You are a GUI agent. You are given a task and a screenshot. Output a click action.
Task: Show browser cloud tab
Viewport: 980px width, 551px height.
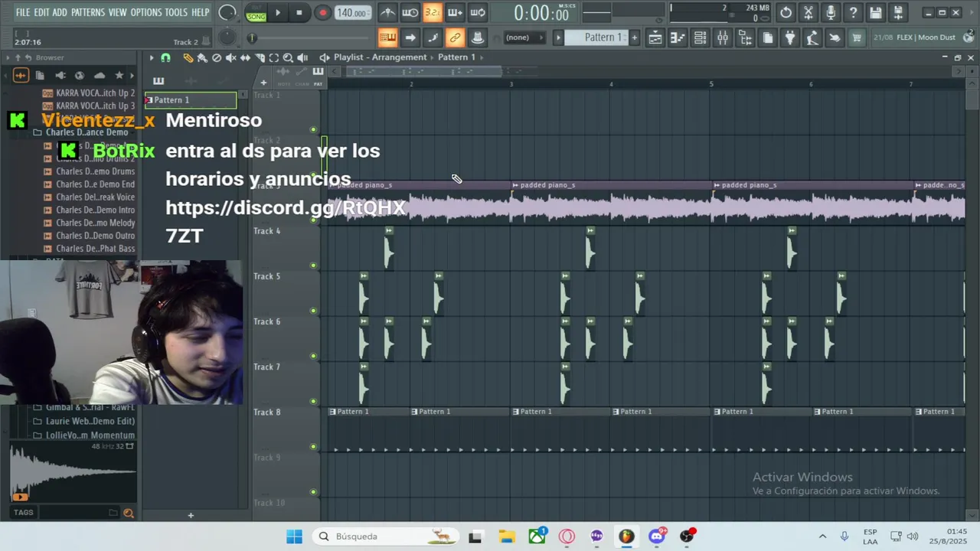coord(99,75)
